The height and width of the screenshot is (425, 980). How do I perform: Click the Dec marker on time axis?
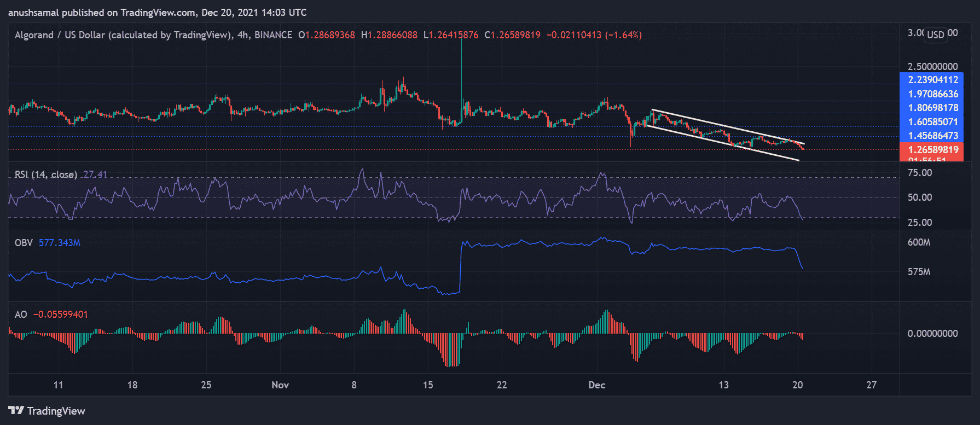pyautogui.click(x=596, y=385)
